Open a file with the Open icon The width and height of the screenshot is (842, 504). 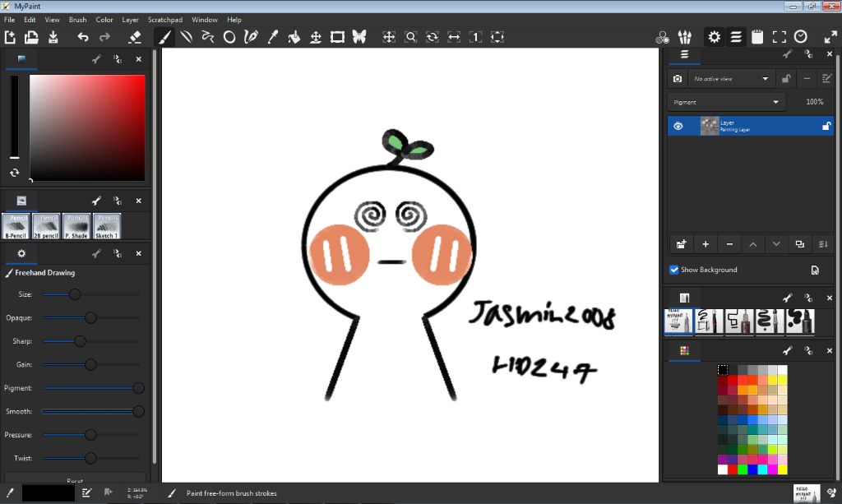pos(31,37)
